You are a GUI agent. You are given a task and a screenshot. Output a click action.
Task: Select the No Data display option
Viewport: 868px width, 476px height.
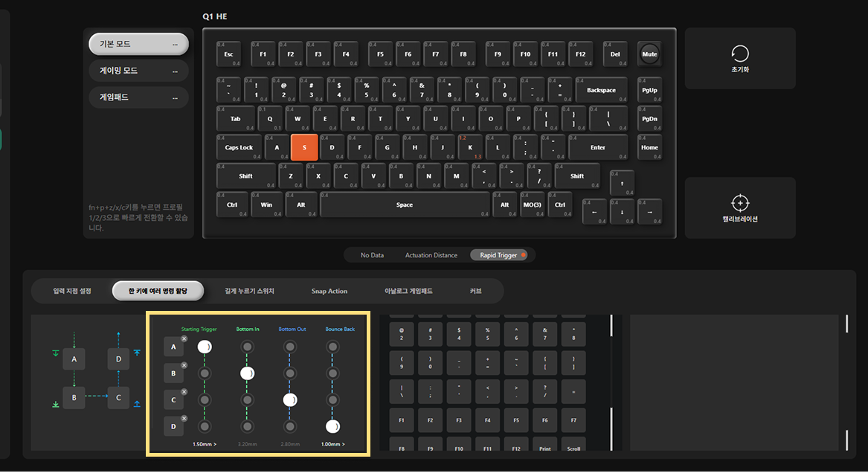[372, 255]
